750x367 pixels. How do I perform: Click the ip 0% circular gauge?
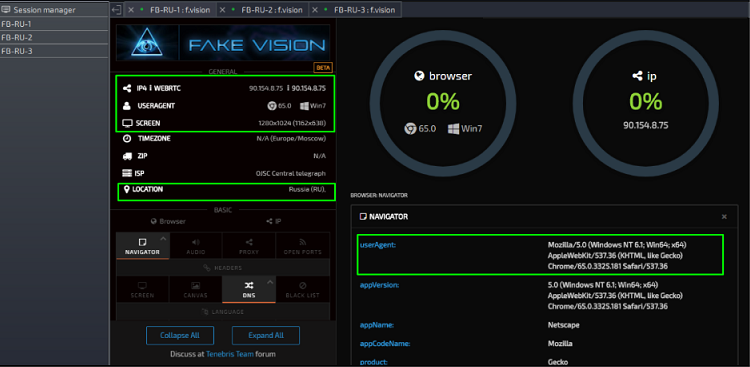click(646, 103)
